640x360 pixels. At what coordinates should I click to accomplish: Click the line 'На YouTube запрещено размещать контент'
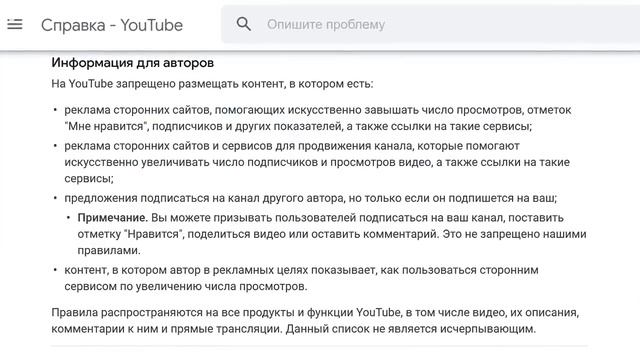pyautogui.click(x=212, y=84)
